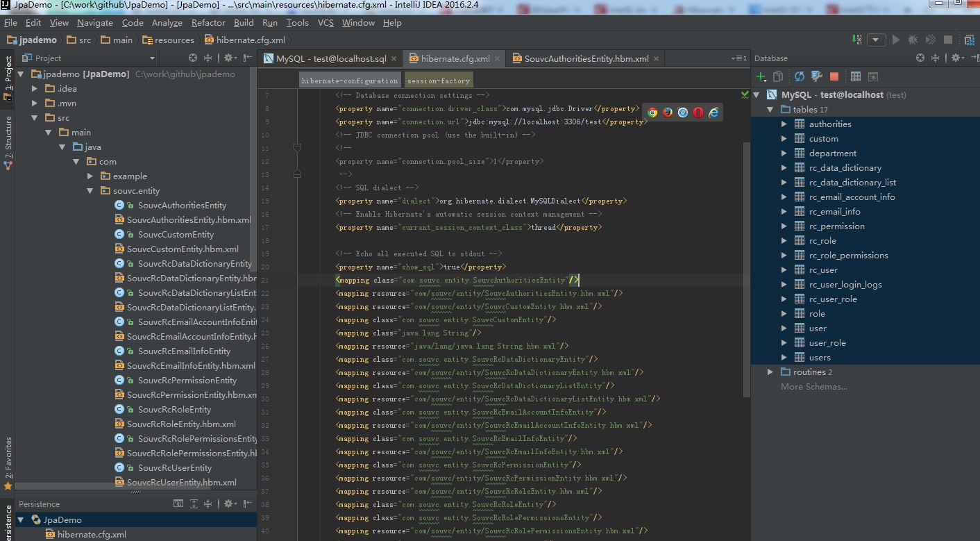
Task: Click More Schemas... link
Action: (814, 387)
